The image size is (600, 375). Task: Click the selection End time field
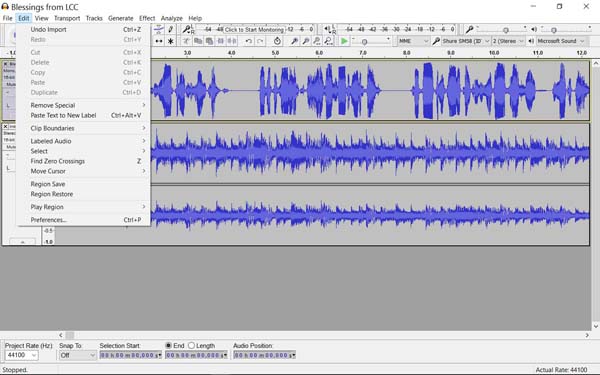coord(196,355)
